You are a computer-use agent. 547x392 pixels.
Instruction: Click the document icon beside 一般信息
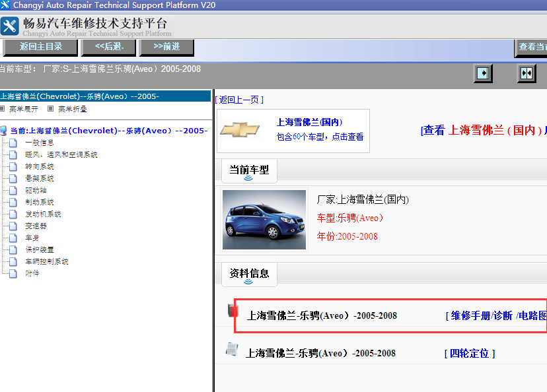(x=13, y=143)
